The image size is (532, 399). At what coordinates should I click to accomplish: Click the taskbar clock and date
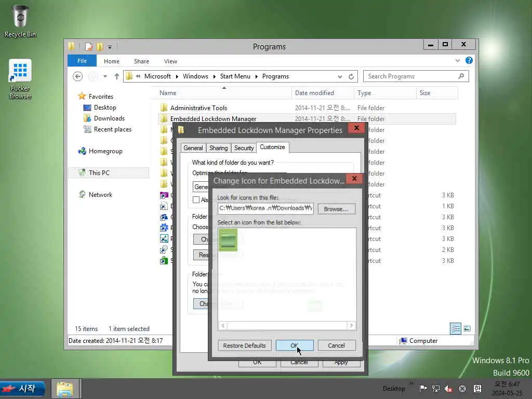click(507, 389)
